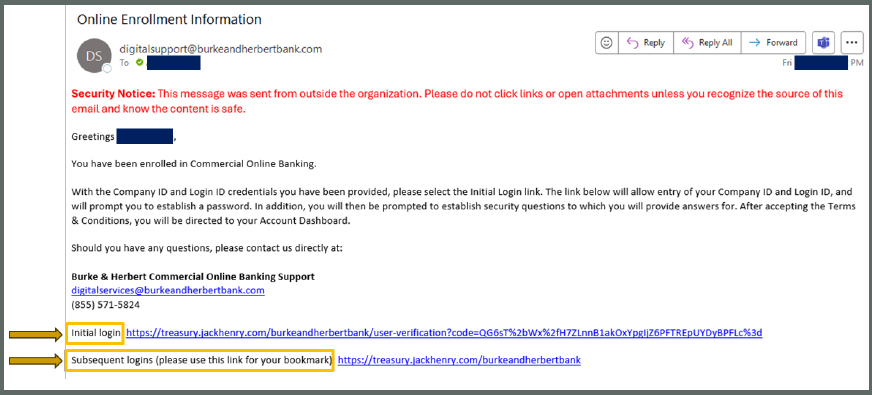Click the red Security Notice label
Screen dimensions: 872x395
click(x=113, y=94)
